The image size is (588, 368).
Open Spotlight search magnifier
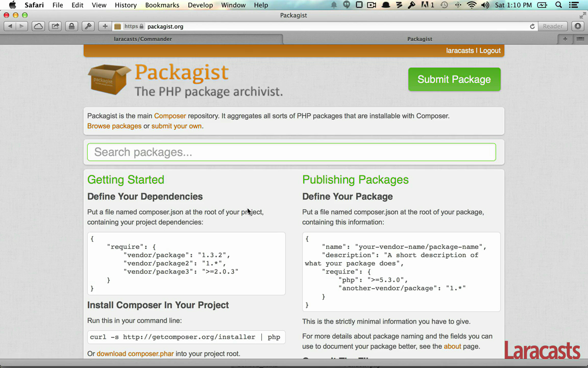559,5
